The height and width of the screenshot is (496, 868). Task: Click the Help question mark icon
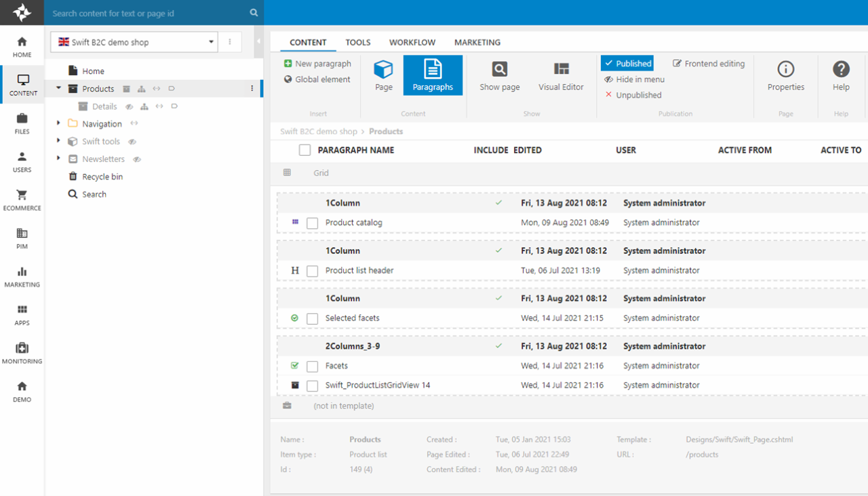[841, 70]
